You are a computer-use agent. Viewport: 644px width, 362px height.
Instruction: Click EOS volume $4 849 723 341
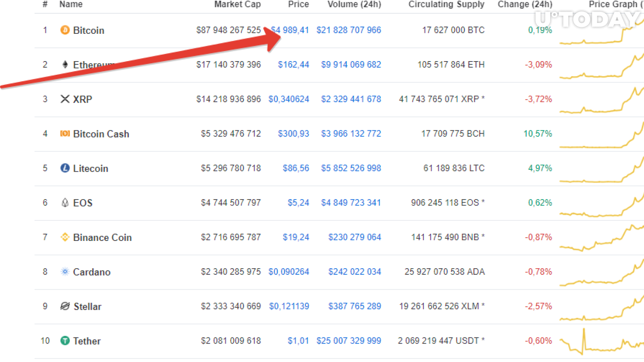[351, 203]
